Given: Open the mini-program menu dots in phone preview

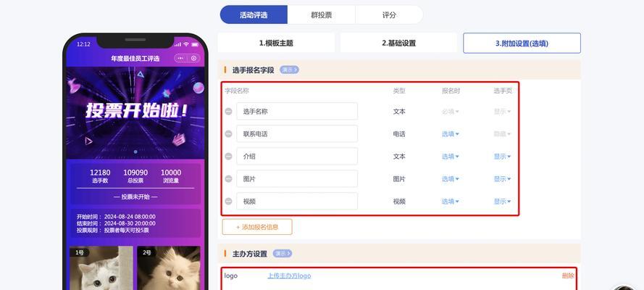Looking at the screenshot, I should (180, 58).
